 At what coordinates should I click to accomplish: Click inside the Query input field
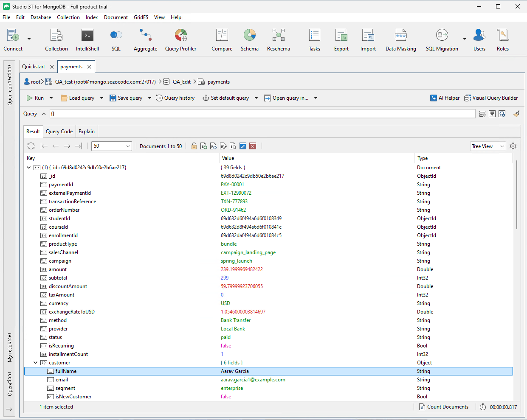(262, 114)
